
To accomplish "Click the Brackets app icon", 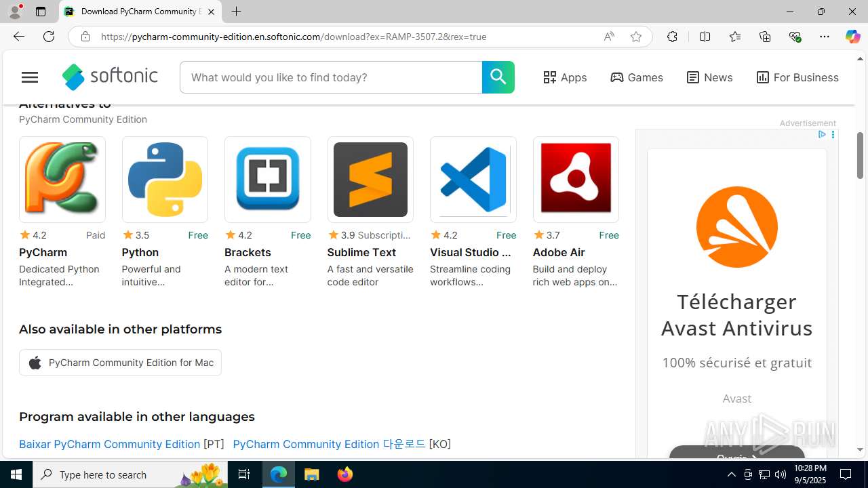I will [x=268, y=180].
